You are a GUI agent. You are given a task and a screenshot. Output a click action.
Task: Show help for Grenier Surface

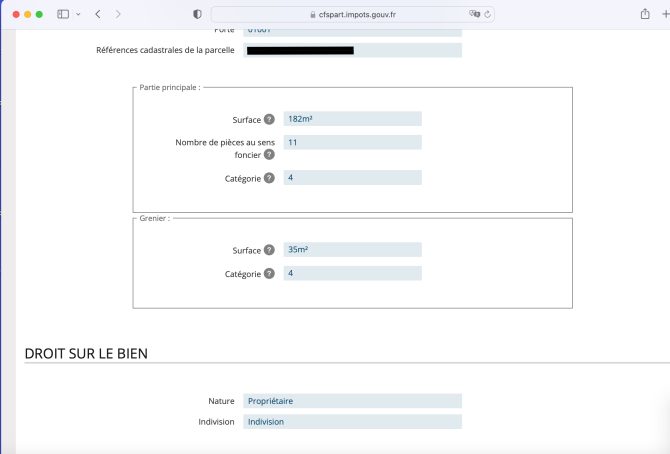[269, 251]
